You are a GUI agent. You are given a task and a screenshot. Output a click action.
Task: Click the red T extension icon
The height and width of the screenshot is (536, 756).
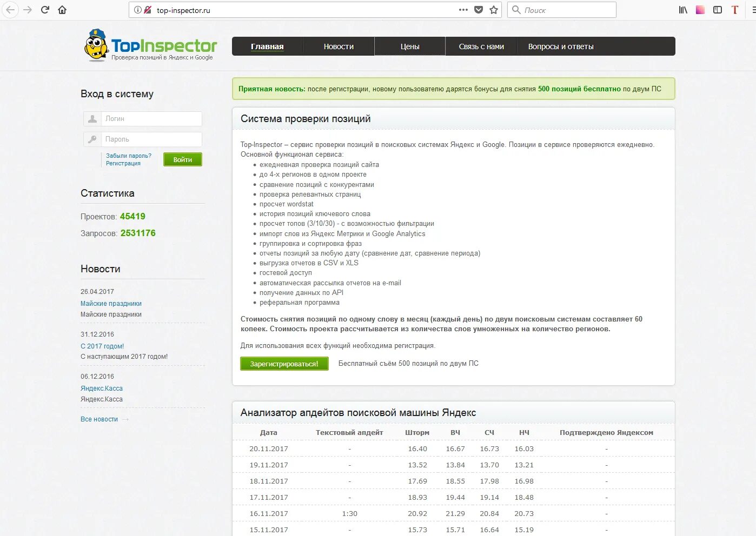735,10
